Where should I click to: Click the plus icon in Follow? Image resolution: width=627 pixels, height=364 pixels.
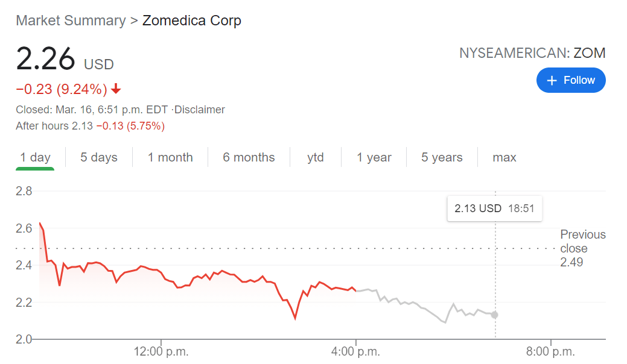[x=552, y=80]
